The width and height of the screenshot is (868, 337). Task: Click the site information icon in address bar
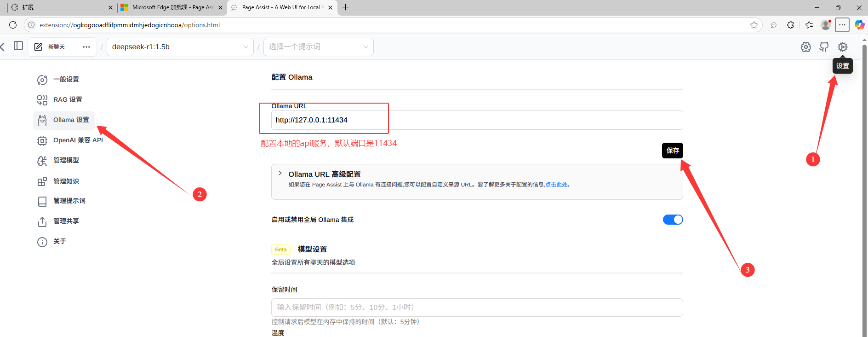click(x=31, y=25)
